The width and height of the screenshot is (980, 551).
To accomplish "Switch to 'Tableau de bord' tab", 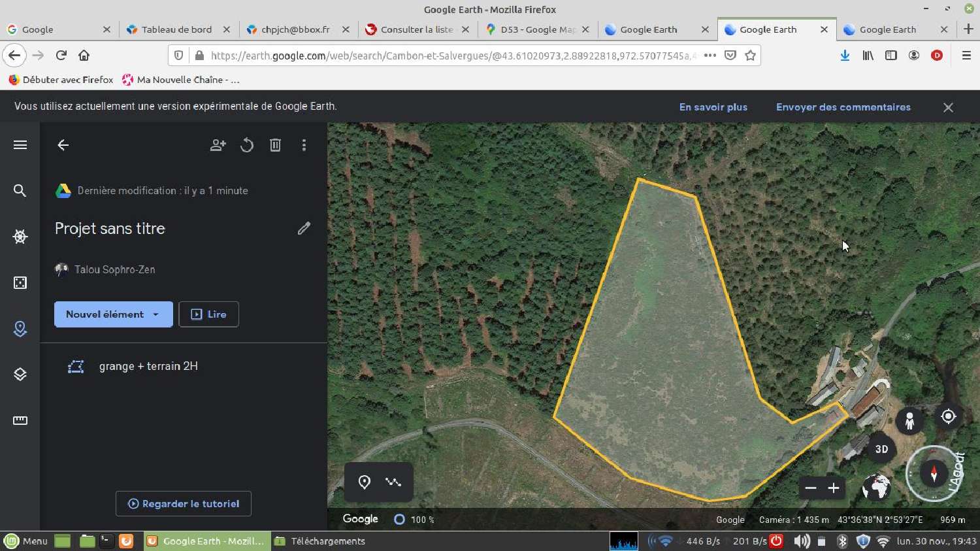I will 177,29.
